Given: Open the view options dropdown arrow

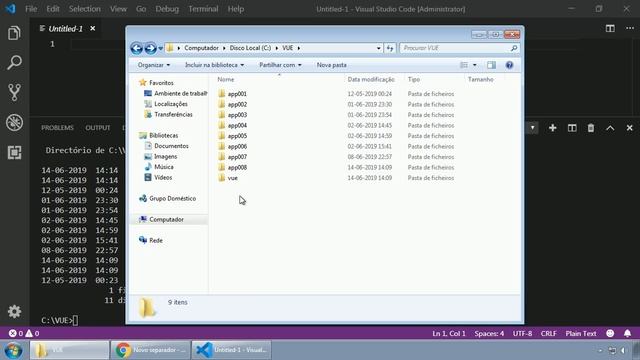Looking at the screenshot, I should pos(474,65).
